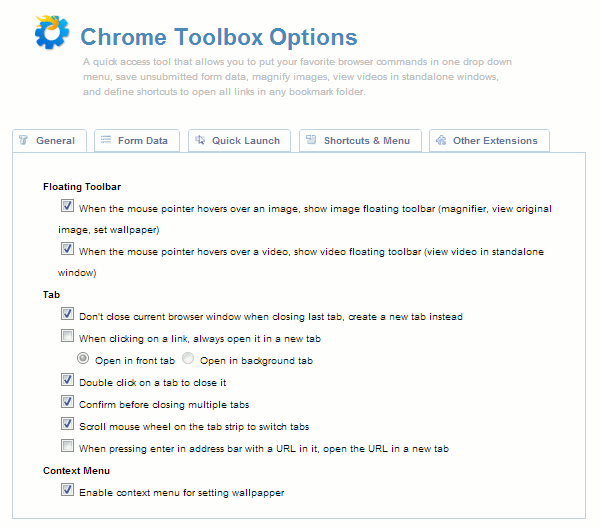Click the Chrome Toolbox gear logo

pyautogui.click(x=50, y=32)
